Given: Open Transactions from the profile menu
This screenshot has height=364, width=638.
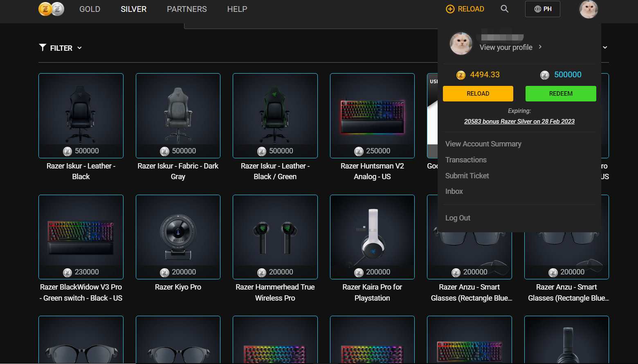Looking at the screenshot, I should [x=466, y=160].
